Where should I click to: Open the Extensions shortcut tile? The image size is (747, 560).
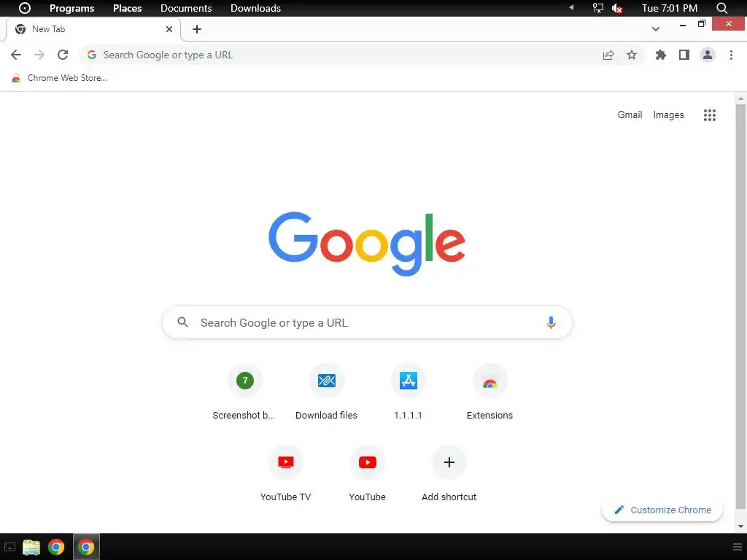[x=489, y=392]
